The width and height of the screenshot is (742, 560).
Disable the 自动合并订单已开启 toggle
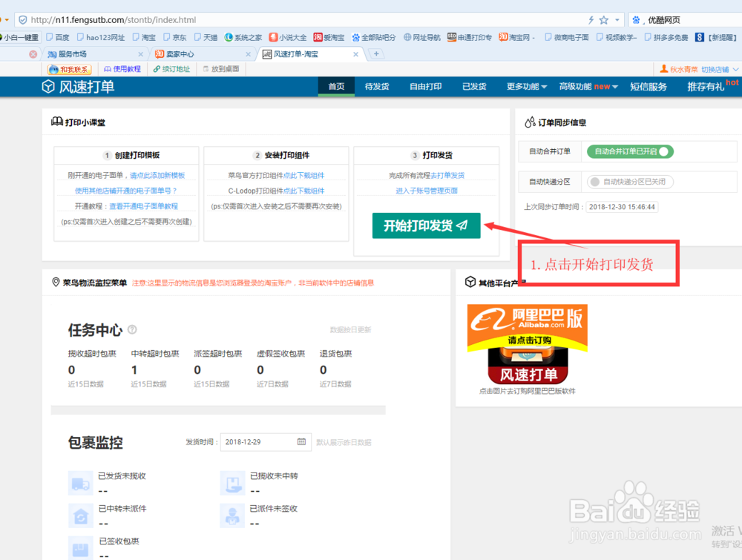(x=629, y=151)
